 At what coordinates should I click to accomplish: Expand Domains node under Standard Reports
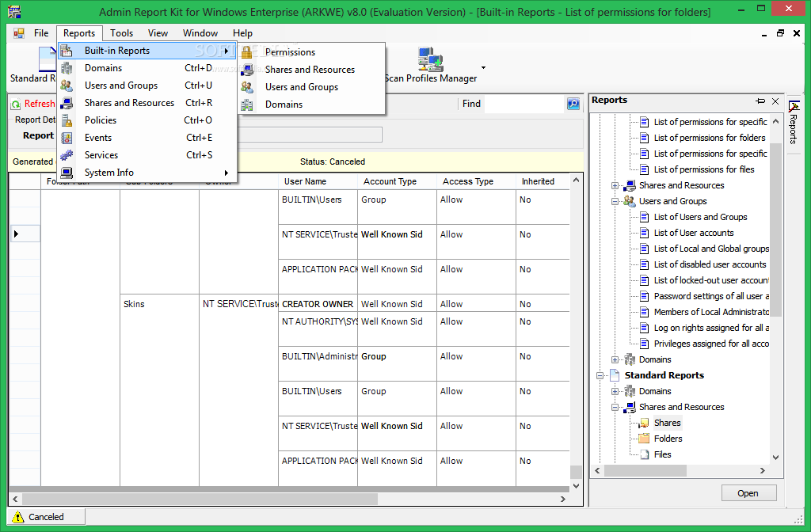615,391
